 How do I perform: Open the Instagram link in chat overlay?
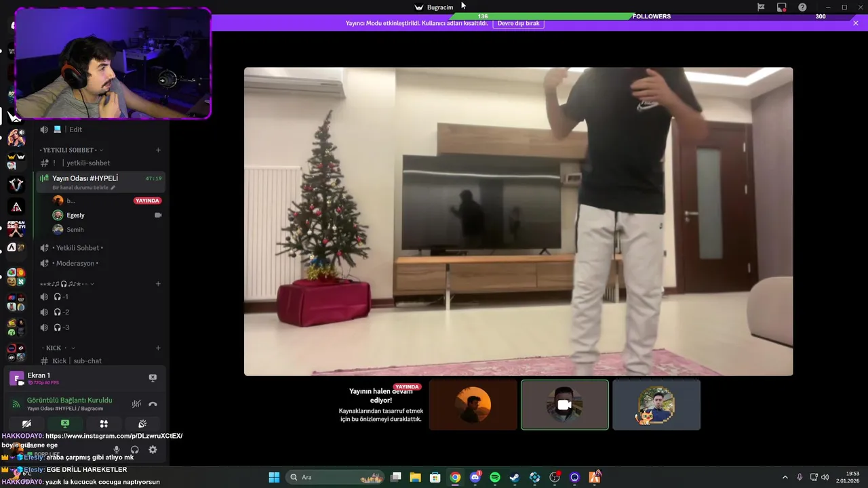point(114,436)
